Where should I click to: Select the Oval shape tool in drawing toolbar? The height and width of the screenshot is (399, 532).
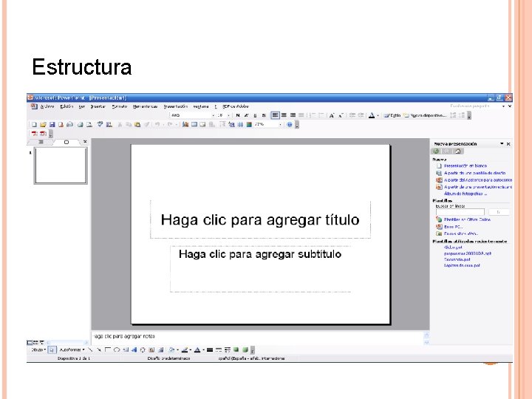click(117, 349)
